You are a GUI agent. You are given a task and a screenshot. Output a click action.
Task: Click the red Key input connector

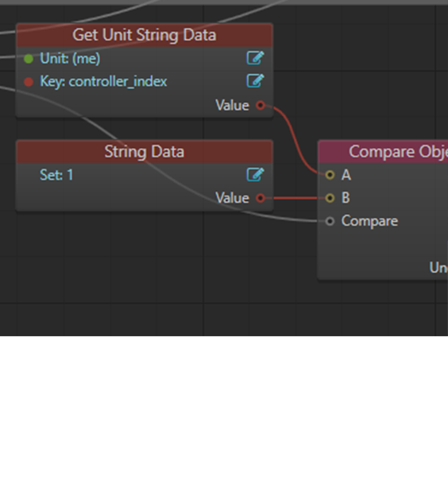pyautogui.click(x=29, y=82)
